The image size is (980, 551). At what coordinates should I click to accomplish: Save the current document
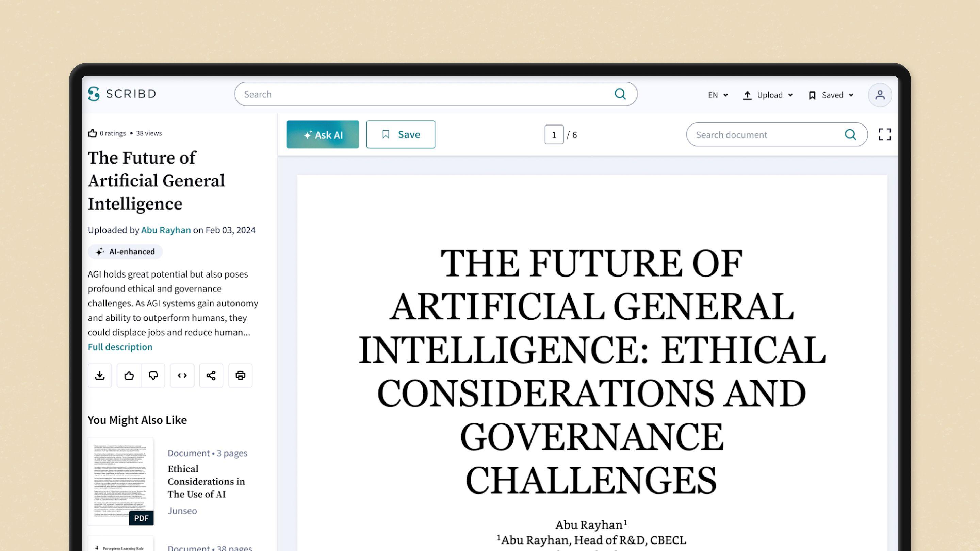pos(400,134)
